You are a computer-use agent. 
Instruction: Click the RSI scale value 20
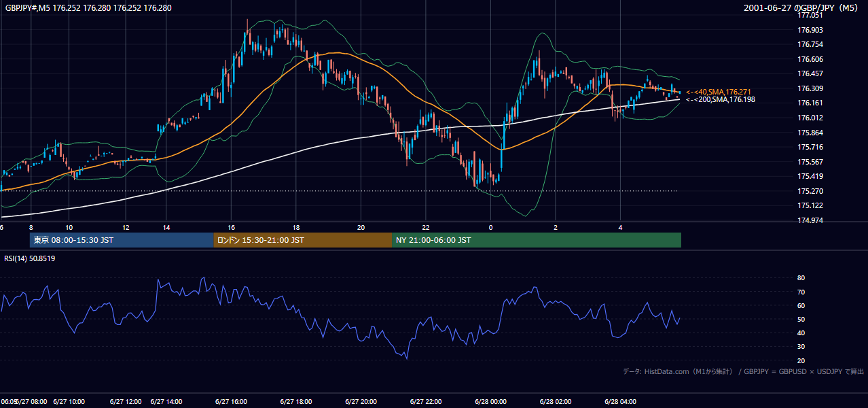coord(801,360)
